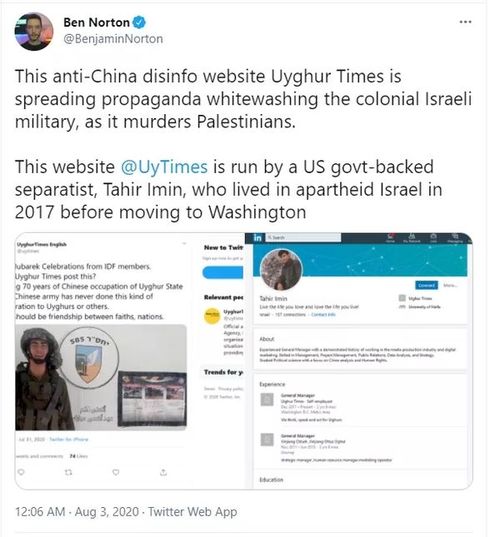Click the LinkedIn logo in embedded image
The width and height of the screenshot is (500, 537).
pos(258,237)
